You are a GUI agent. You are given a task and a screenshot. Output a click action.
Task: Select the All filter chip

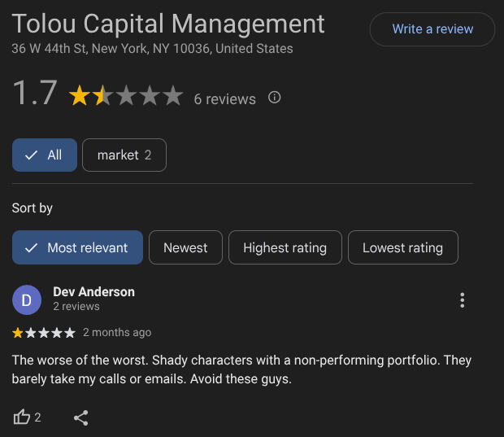(45, 155)
